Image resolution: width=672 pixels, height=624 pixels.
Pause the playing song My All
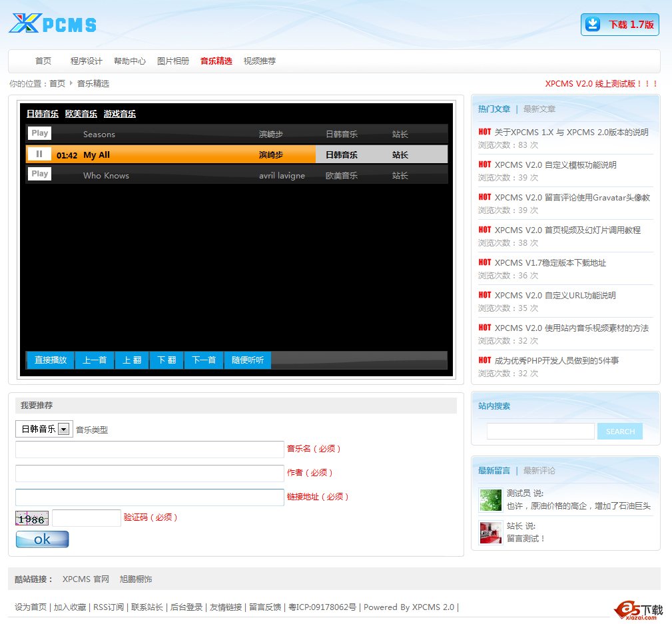(39, 154)
